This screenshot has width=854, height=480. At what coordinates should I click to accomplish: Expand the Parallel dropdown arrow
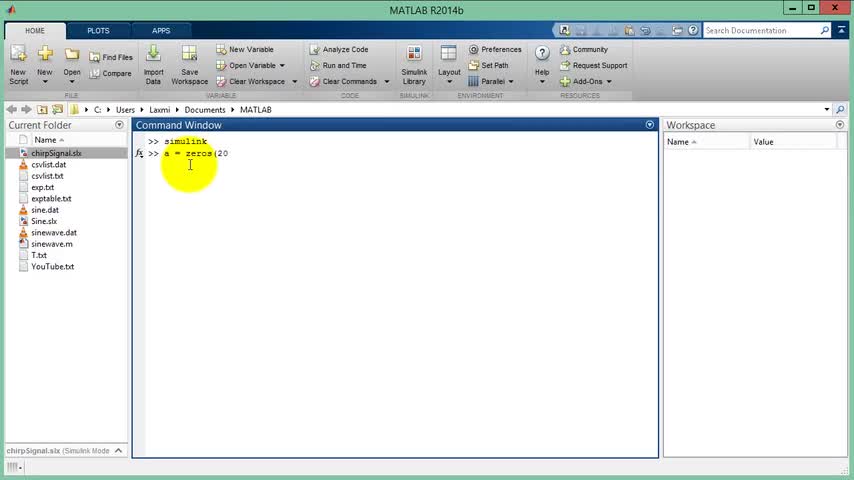point(511,82)
